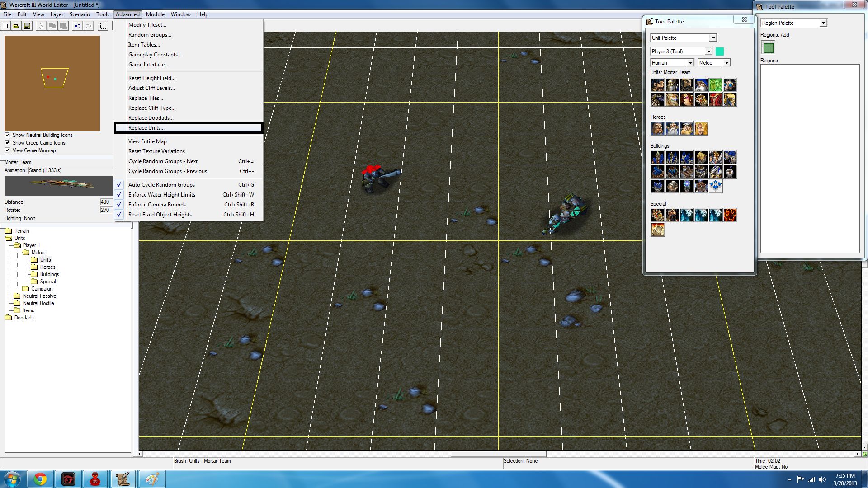This screenshot has height=488, width=868.
Task: Open the Melee type dropdown
Action: pos(714,63)
